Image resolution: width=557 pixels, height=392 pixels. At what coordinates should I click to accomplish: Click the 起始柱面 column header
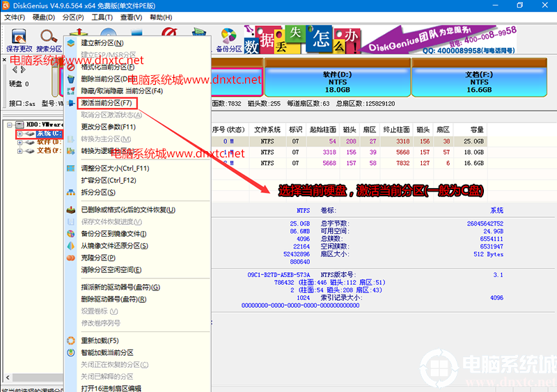click(x=322, y=130)
